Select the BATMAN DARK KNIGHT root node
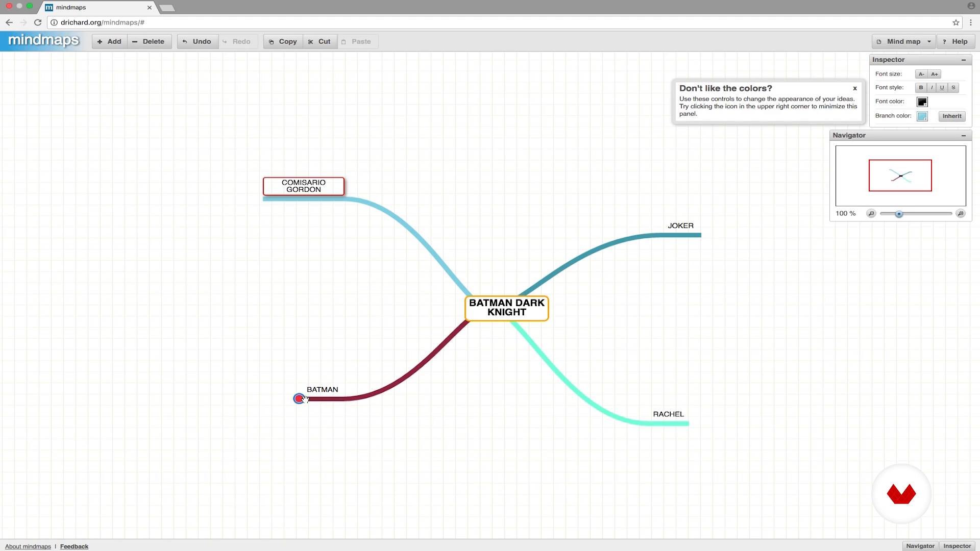This screenshot has height=551, width=980. [x=507, y=308]
